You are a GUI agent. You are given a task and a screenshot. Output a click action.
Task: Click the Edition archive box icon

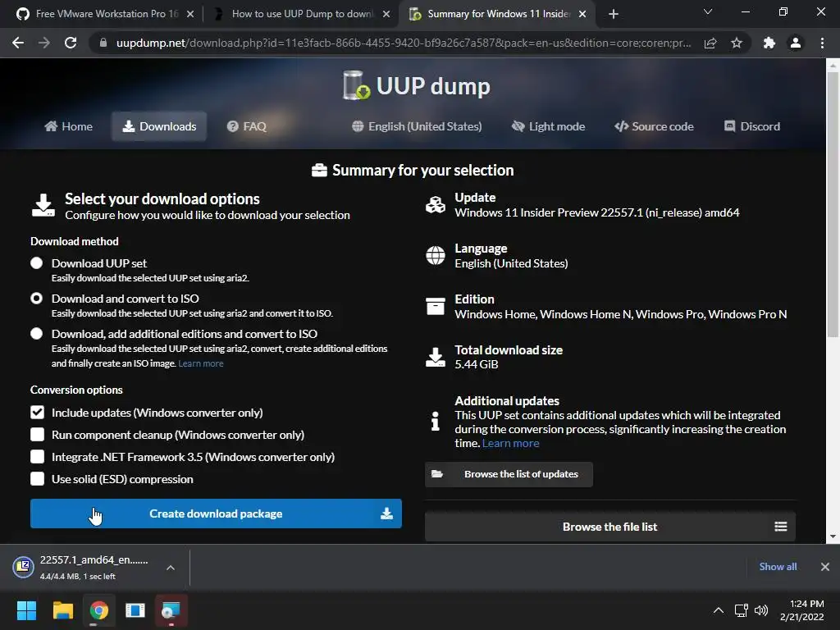tap(435, 307)
